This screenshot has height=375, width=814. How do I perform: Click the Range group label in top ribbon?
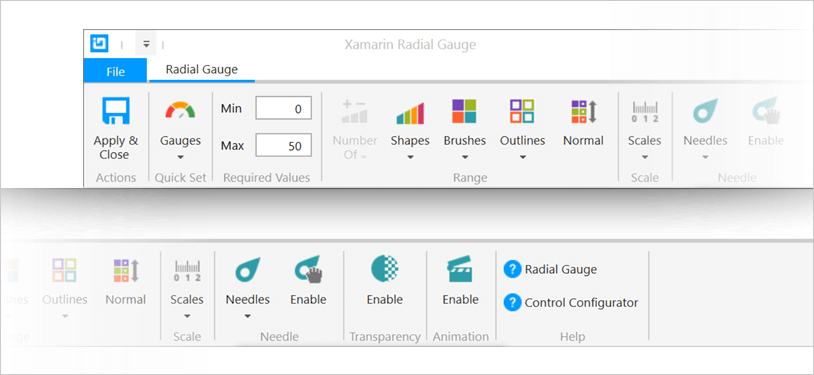click(x=470, y=178)
